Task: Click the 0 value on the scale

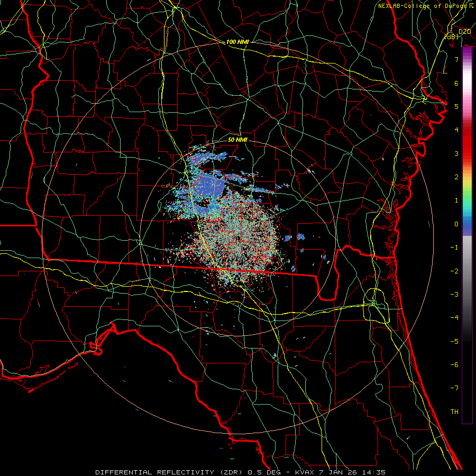Action: click(x=456, y=224)
